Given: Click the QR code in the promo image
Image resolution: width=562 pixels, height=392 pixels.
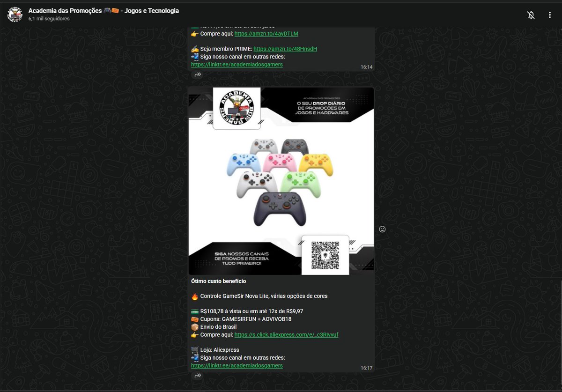Looking at the screenshot, I should (x=325, y=255).
